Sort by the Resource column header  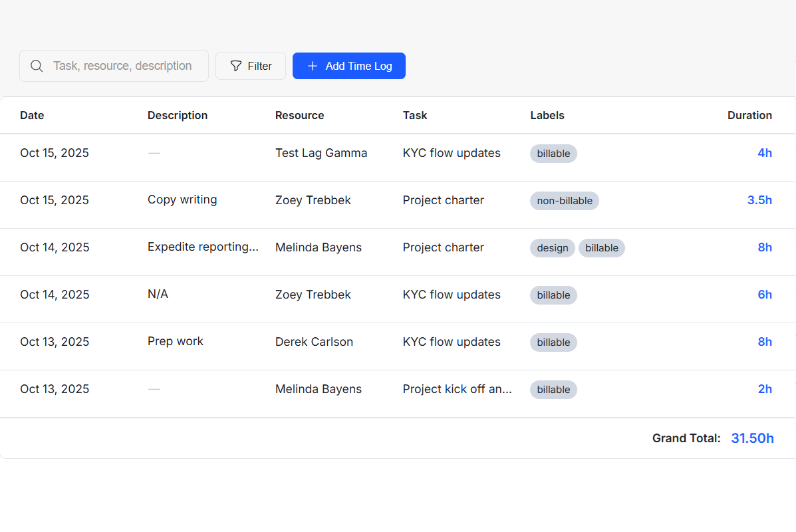[x=299, y=115]
